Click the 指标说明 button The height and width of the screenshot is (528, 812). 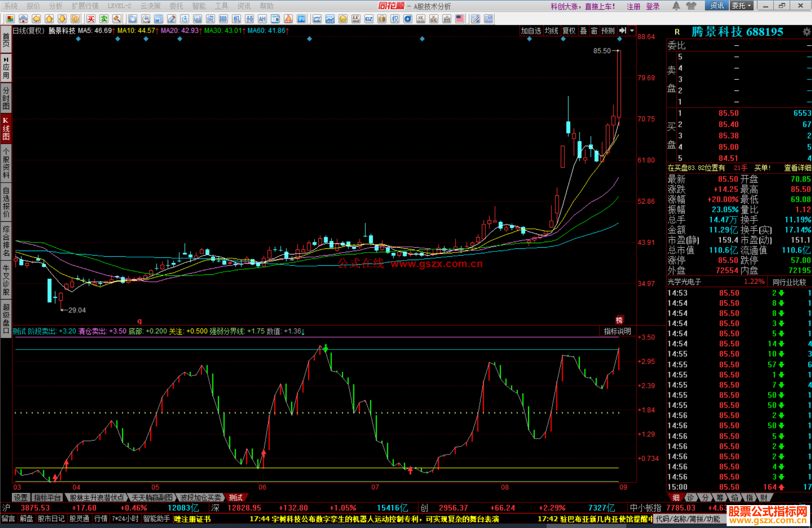coord(617,331)
